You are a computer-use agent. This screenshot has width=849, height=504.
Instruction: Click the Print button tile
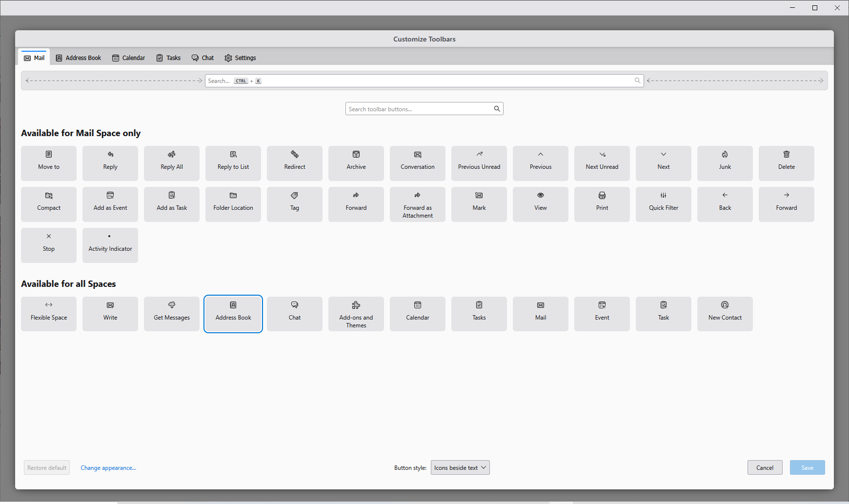[x=602, y=204]
